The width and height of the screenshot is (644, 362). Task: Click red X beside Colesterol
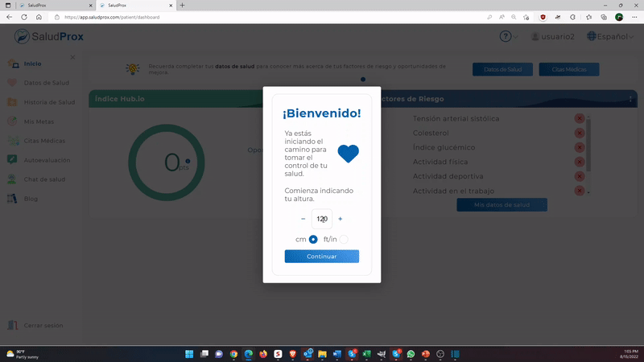coord(580,133)
